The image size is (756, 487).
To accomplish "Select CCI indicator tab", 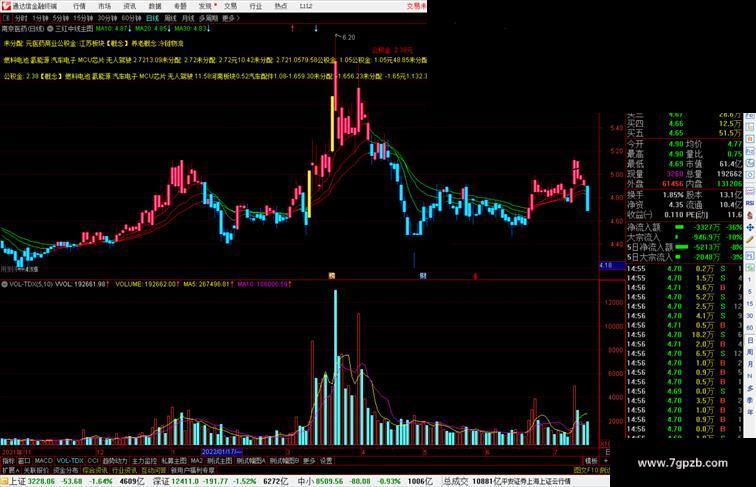I will tap(93, 461).
